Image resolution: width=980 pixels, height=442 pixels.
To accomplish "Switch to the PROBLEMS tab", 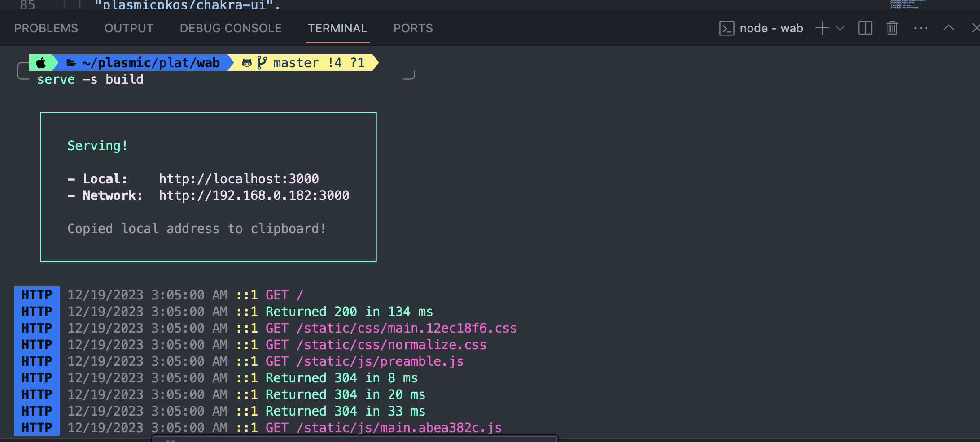I will pos(46,28).
